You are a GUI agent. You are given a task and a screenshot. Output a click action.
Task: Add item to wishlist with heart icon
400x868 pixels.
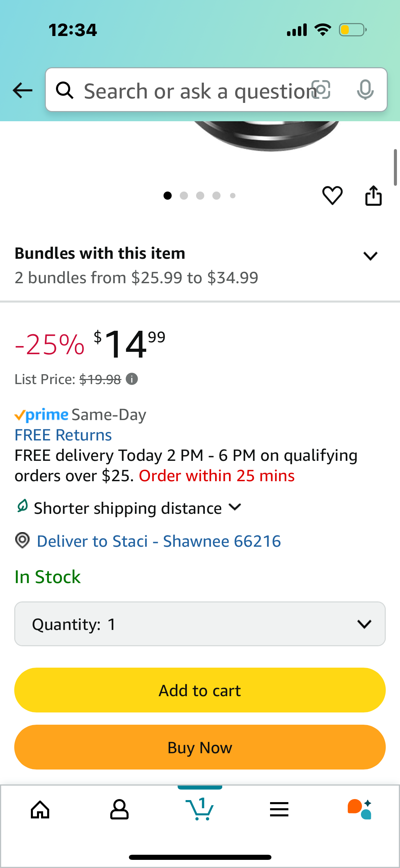[332, 195]
